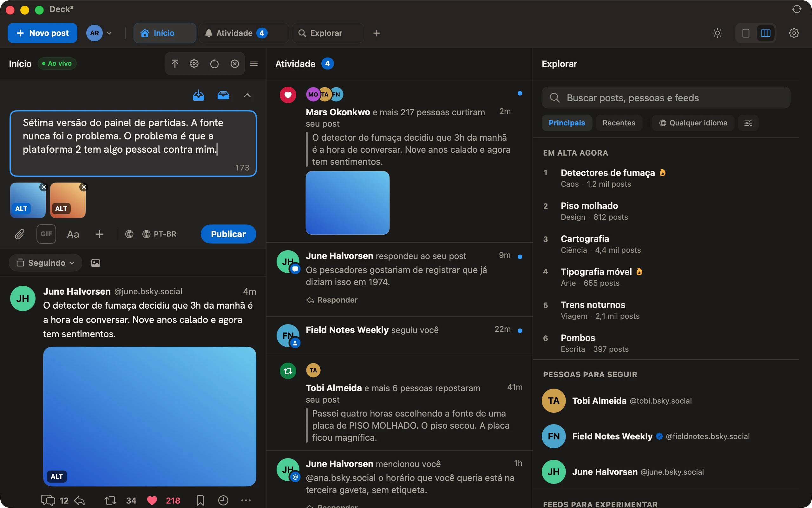Remove the orange attached image
Viewport: 812px width, 508px height.
click(83, 187)
